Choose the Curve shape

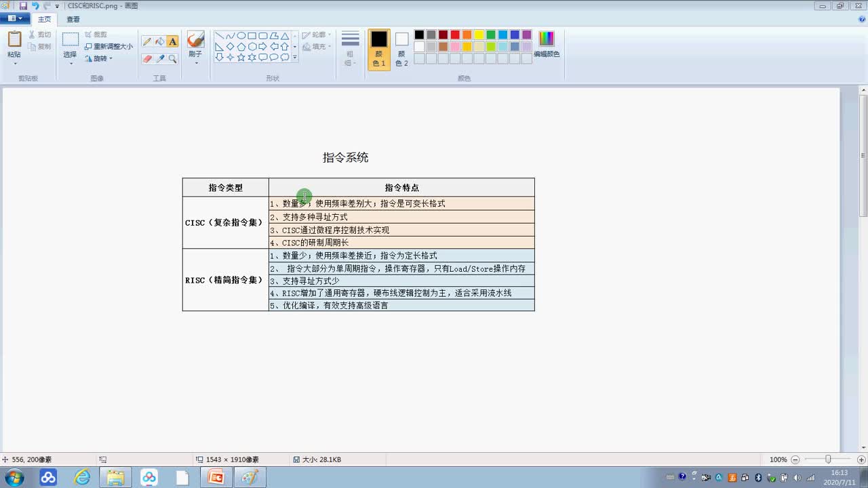(231, 36)
